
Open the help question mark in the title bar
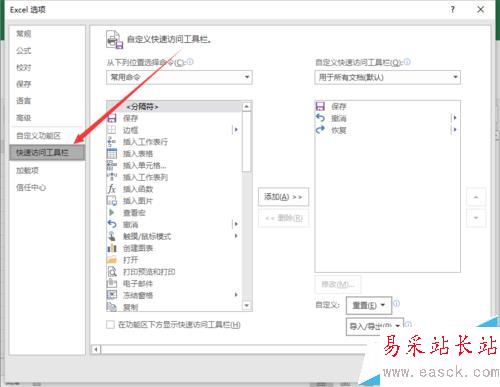point(452,9)
